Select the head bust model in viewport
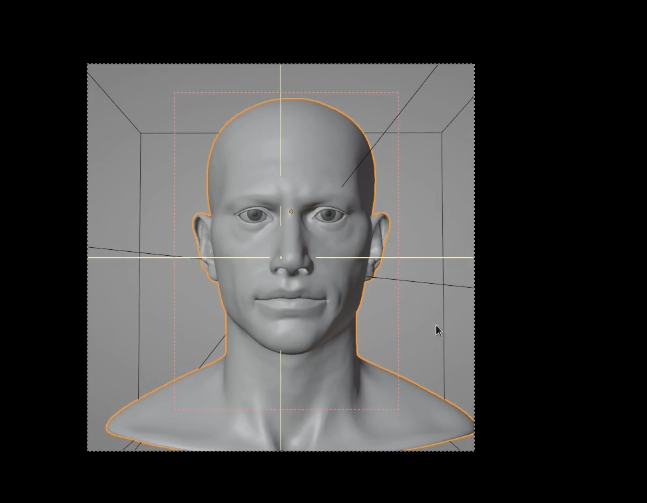The width and height of the screenshot is (647, 503). 290,274
